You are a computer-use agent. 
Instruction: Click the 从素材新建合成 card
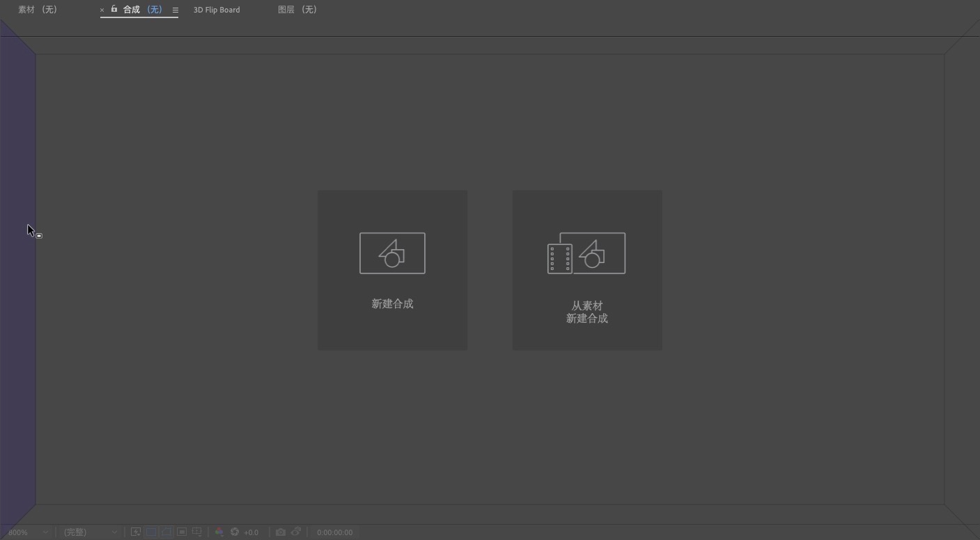tap(587, 270)
